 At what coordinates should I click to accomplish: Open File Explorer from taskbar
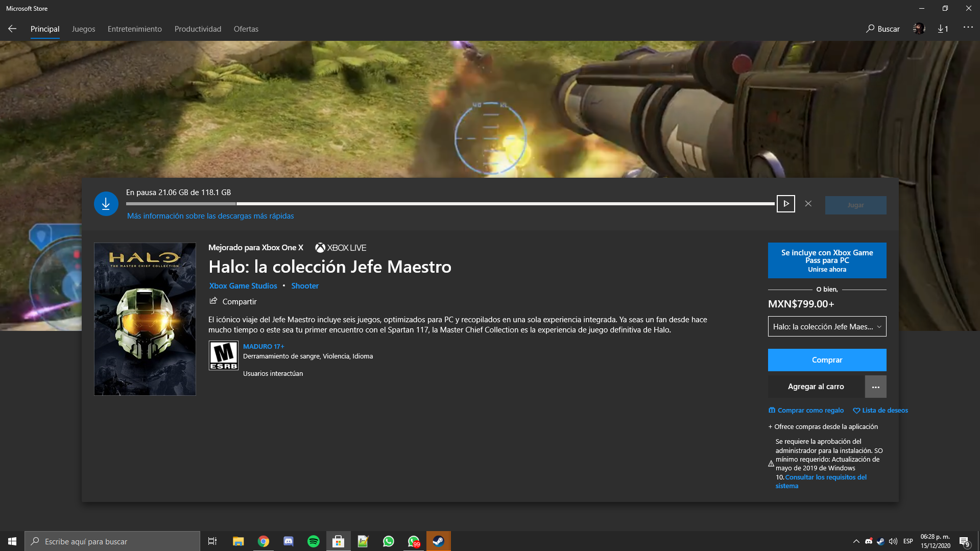click(x=238, y=541)
